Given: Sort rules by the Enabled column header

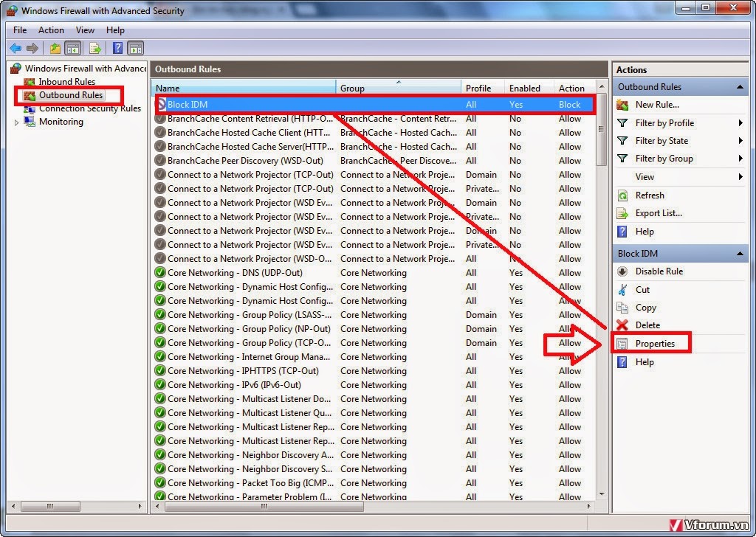Looking at the screenshot, I should [529, 88].
